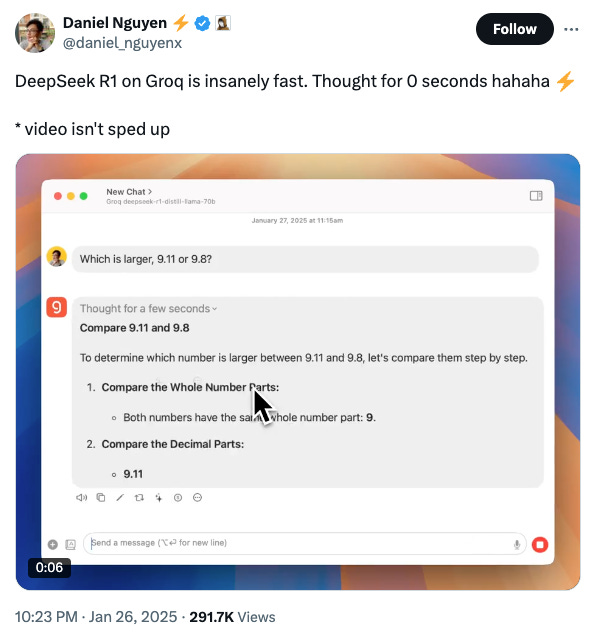Regenerate the response with the retry icon
Screen dimensions: 597x642
click(139, 497)
